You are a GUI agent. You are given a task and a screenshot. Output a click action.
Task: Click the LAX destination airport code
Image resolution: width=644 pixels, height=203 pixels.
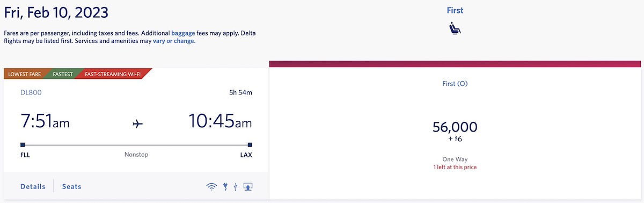(x=246, y=155)
